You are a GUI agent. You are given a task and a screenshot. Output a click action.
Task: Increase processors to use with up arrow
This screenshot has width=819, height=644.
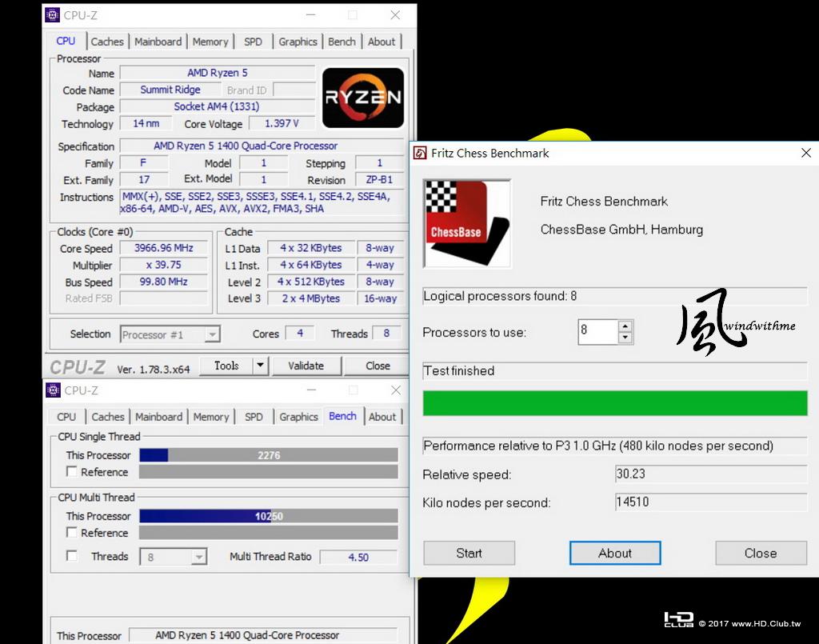(x=625, y=326)
